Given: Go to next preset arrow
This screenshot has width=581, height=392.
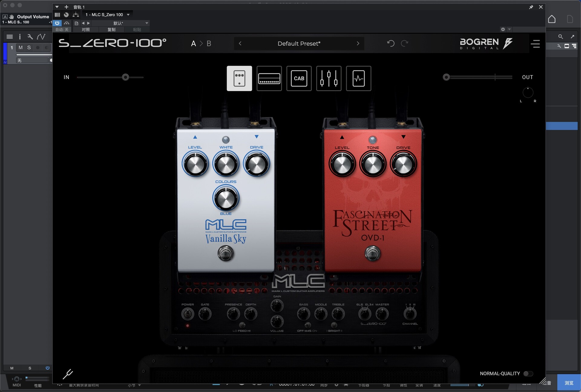Looking at the screenshot, I should tap(358, 44).
